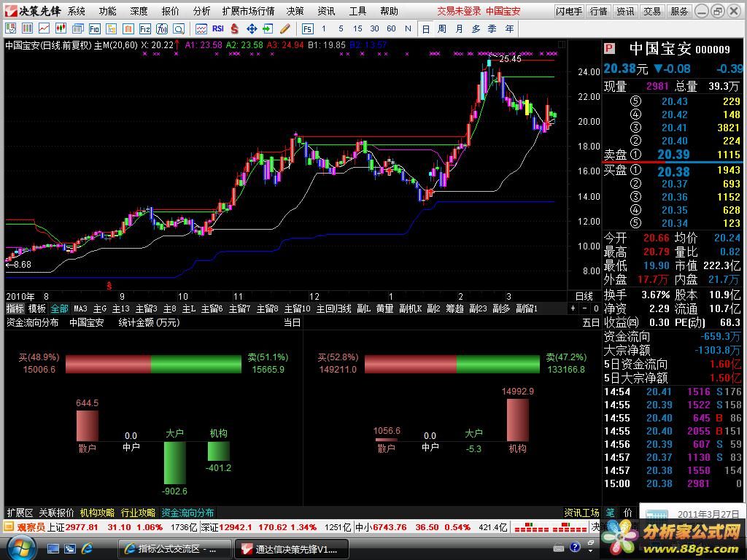Screen dimensions: 747x560
Task: Click the red P mark beside stock name
Action: [x=609, y=49]
